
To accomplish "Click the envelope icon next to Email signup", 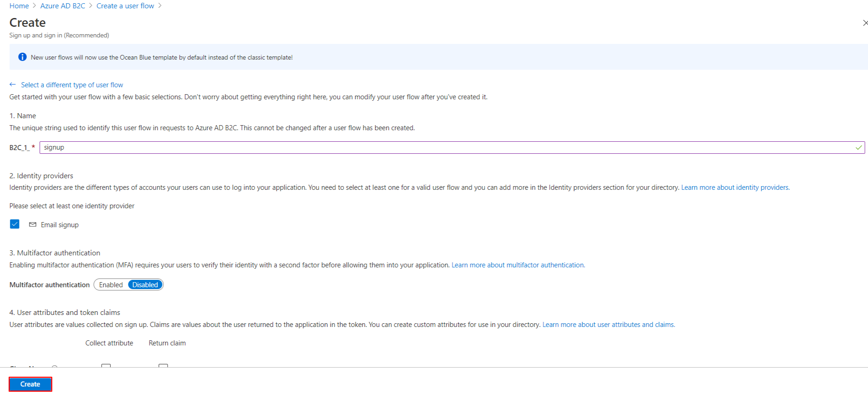I will tap(33, 224).
